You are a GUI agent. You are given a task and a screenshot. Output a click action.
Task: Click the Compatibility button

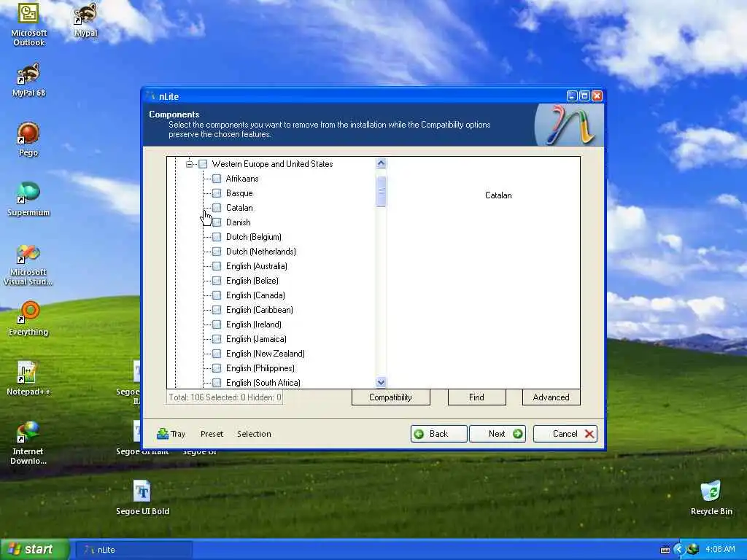click(x=391, y=397)
